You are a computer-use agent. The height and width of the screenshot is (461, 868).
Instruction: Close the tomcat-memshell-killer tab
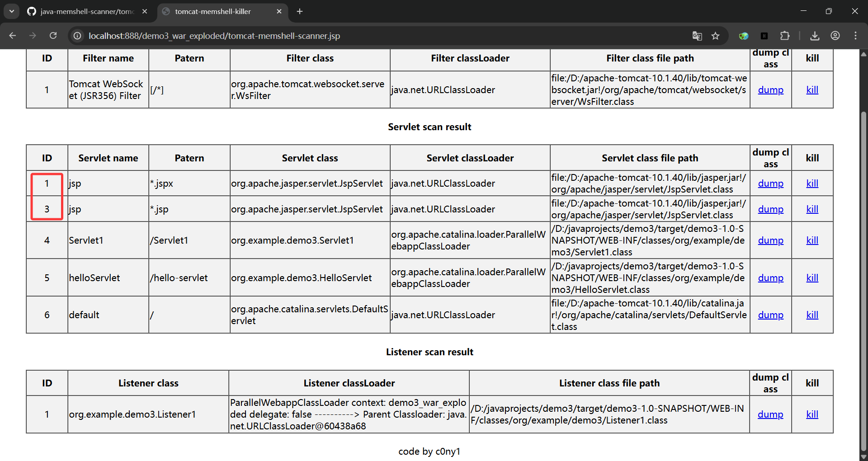(279, 11)
